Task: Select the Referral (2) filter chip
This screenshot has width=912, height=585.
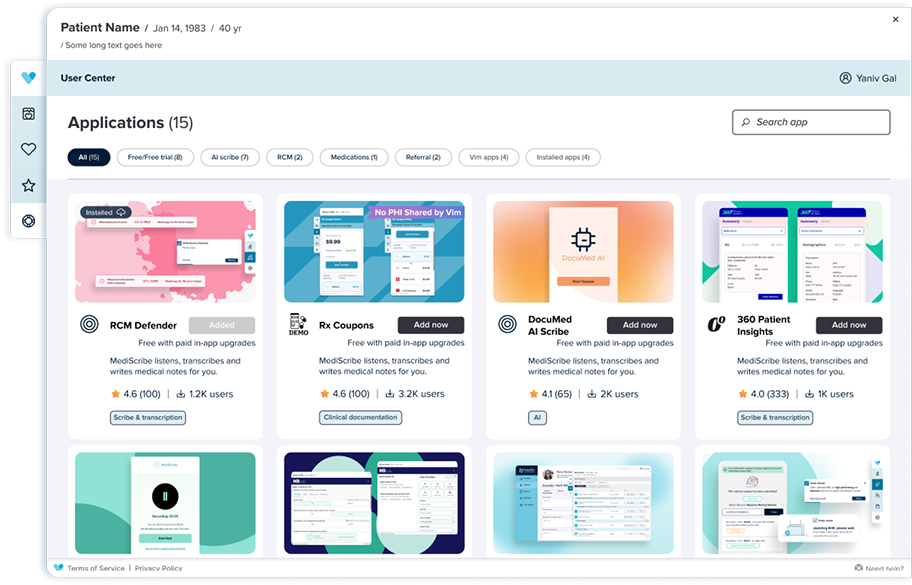Action: click(422, 157)
